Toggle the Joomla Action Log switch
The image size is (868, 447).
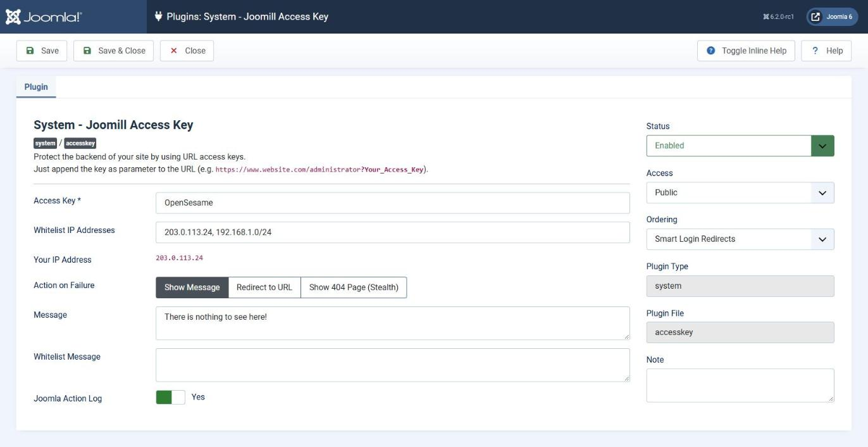tap(170, 397)
